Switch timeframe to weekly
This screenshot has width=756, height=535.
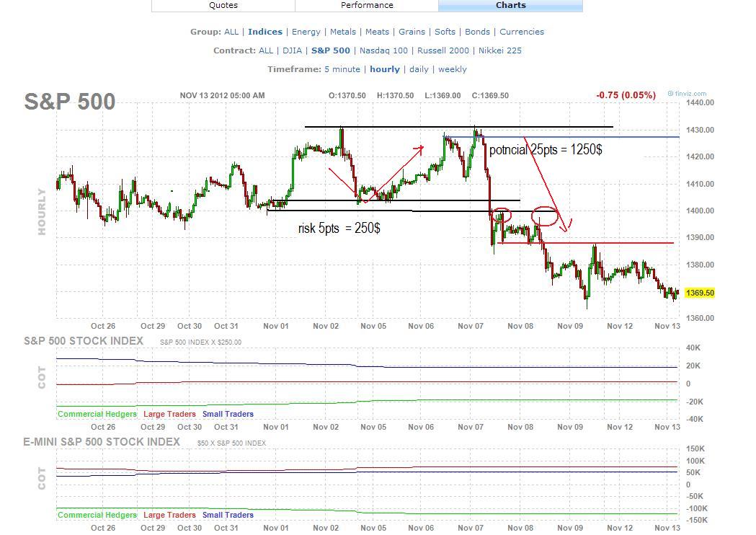pyautogui.click(x=453, y=69)
